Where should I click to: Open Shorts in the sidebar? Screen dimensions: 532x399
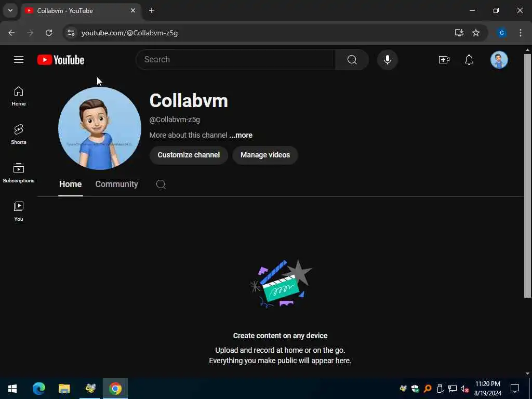(x=19, y=135)
